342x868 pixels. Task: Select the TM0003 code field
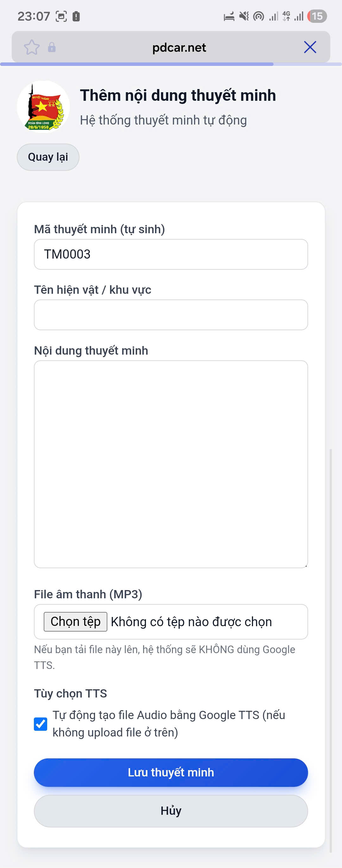click(171, 254)
